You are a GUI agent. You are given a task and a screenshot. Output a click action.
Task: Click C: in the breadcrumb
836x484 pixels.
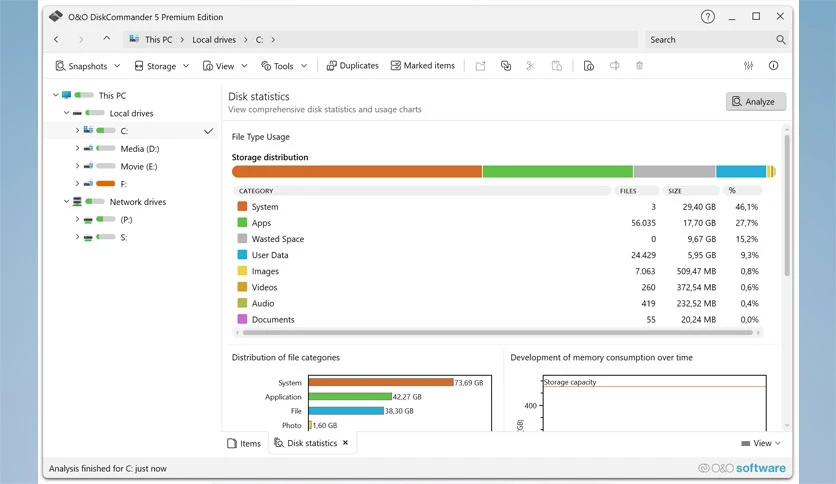[259, 39]
